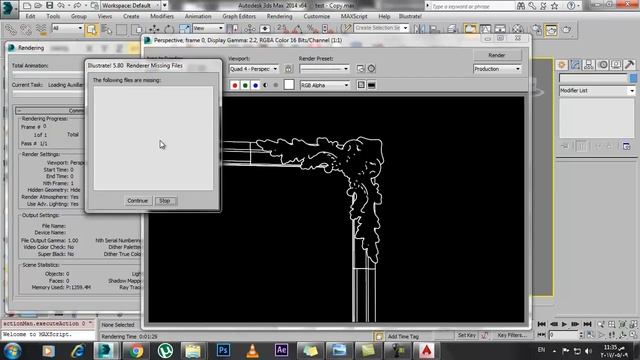Click the Play Animation button
640x360 pixels.
click(x=564, y=324)
